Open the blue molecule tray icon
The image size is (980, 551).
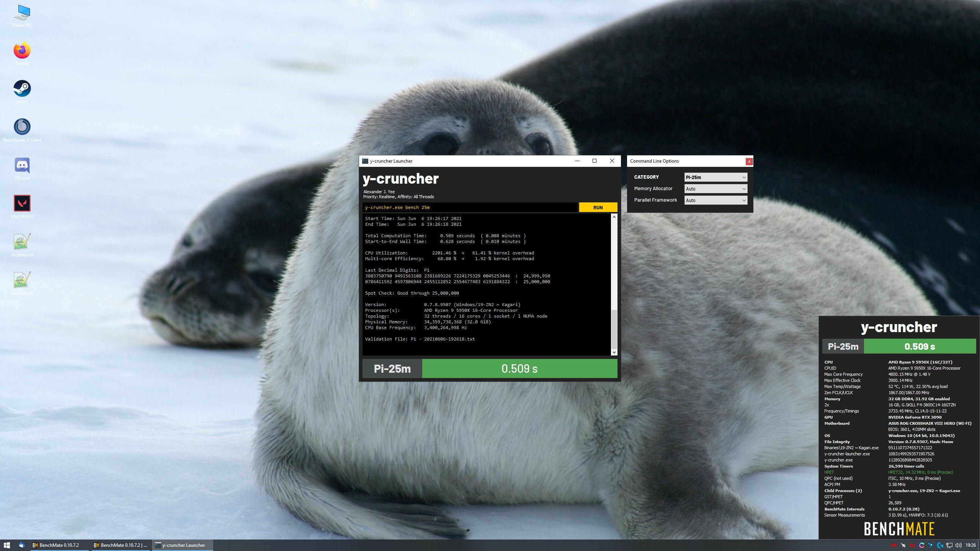(931, 545)
